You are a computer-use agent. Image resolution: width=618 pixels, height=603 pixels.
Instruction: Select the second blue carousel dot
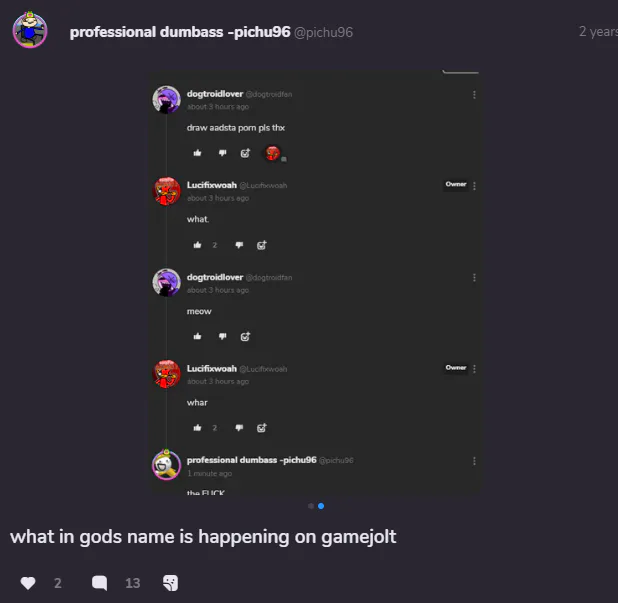321,506
